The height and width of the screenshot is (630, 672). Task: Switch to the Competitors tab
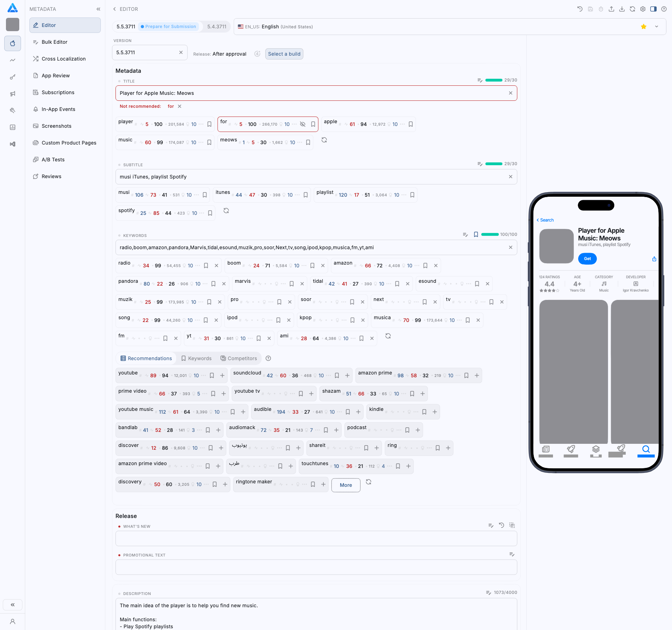[x=239, y=358]
